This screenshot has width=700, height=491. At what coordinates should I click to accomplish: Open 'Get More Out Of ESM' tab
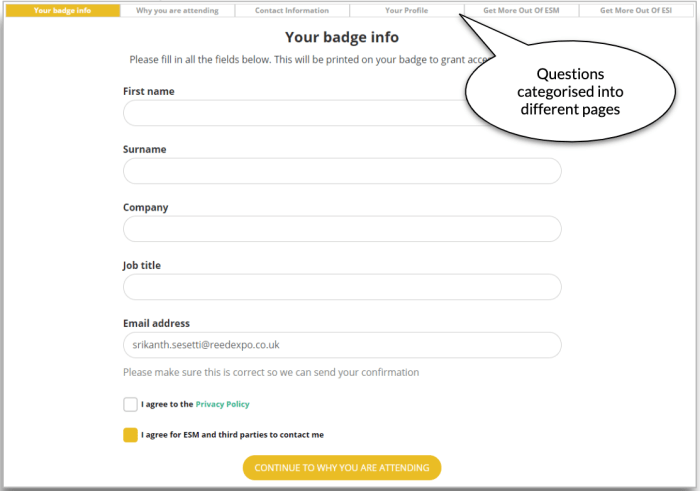521,11
